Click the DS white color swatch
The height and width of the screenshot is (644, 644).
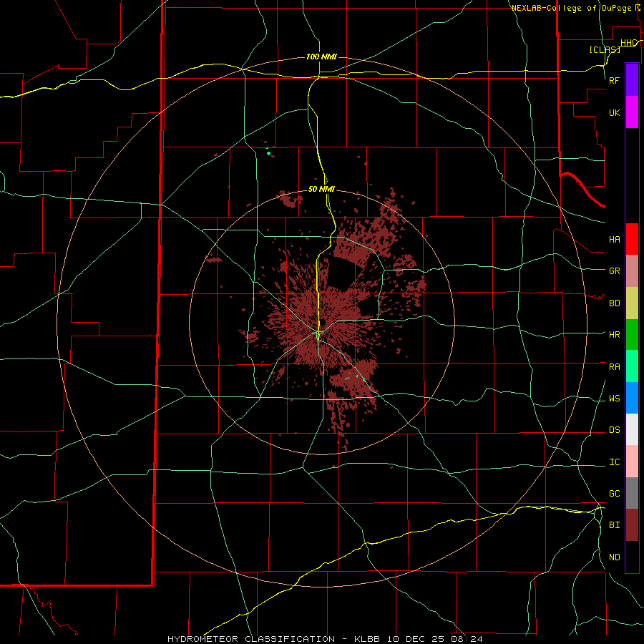pyautogui.click(x=632, y=429)
